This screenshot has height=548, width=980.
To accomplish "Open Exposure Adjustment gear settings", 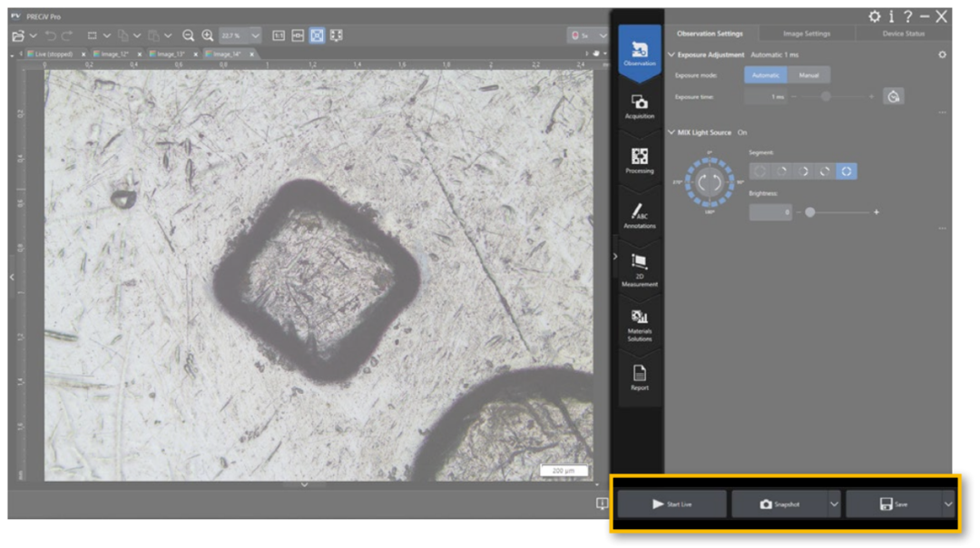I will tap(942, 54).
